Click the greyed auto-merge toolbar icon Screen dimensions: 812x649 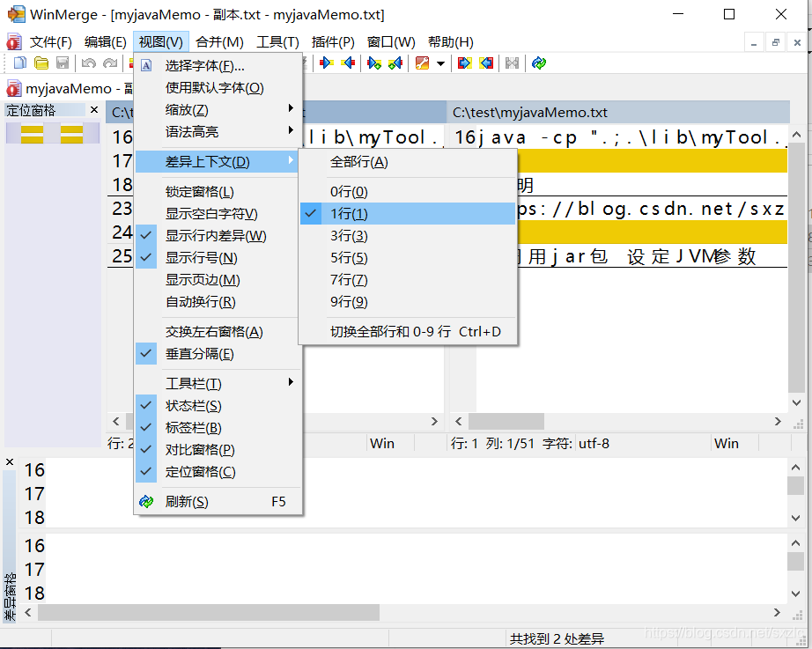(x=513, y=63)
